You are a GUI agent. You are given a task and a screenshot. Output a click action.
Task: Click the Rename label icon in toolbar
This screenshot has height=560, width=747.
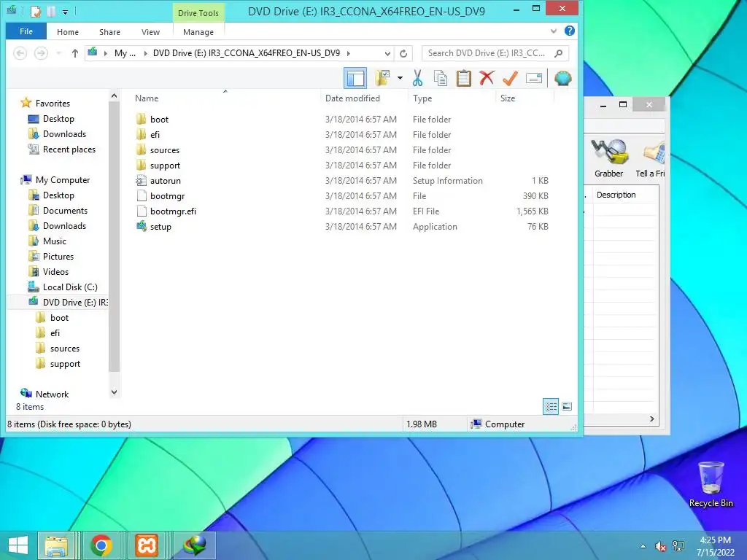(x=533, y=78)
